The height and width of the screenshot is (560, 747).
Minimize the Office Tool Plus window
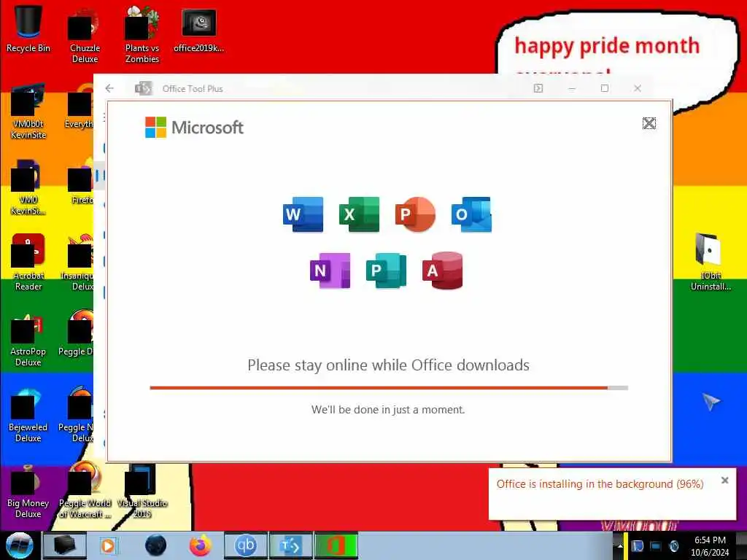[572, 88]
